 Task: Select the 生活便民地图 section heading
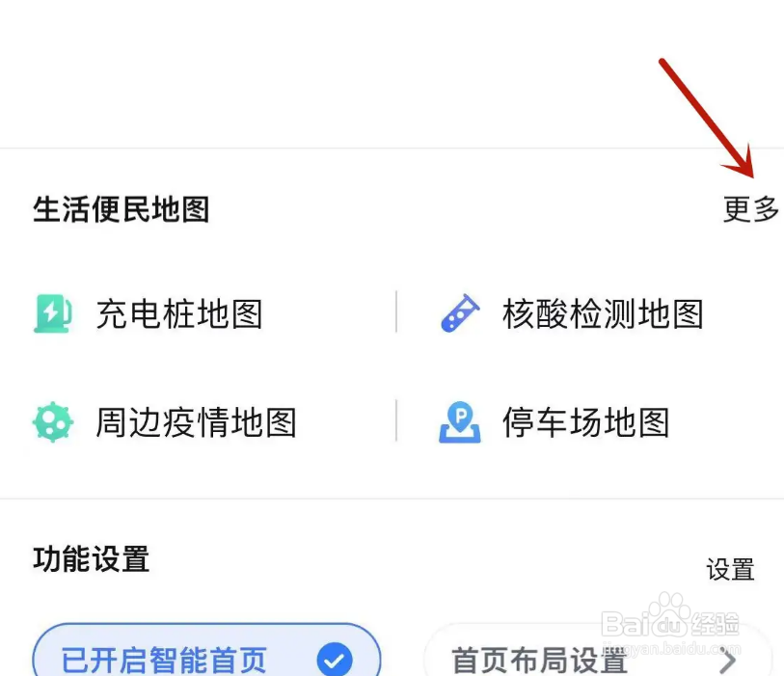pyautogui.click(x=121, y=209)
